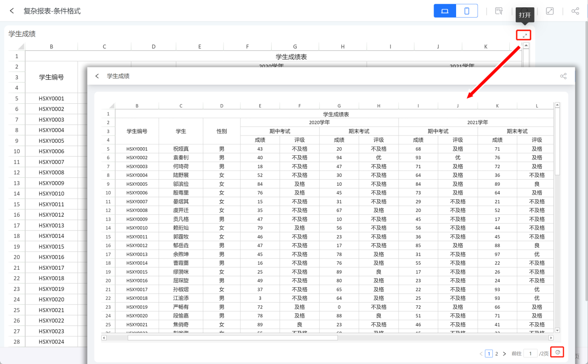The image size is (588, 364).
Task: Switch to desktop preview mode
Action: tap(445, 11)
